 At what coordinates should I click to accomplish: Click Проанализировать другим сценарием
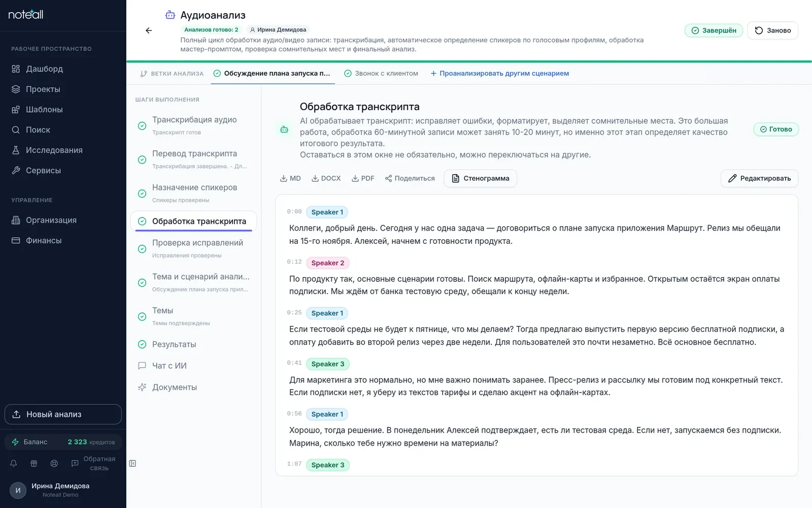(499, 73)
